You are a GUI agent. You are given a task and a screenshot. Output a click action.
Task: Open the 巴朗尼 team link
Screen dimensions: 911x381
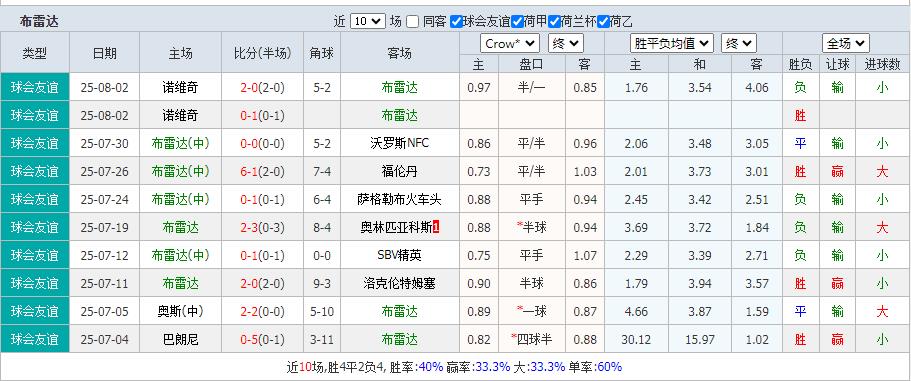click(180, 339)
